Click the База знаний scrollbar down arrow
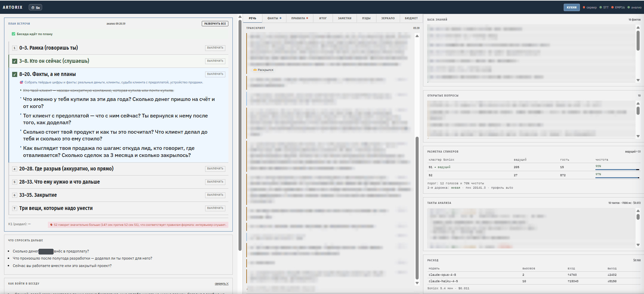 (x=638, y=80)
